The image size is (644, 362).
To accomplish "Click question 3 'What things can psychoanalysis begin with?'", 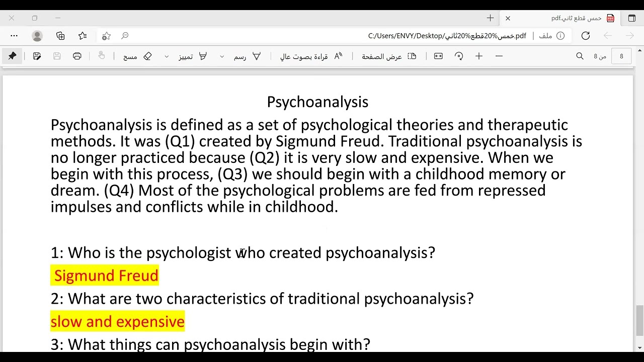I will click(x=210, y=344).
